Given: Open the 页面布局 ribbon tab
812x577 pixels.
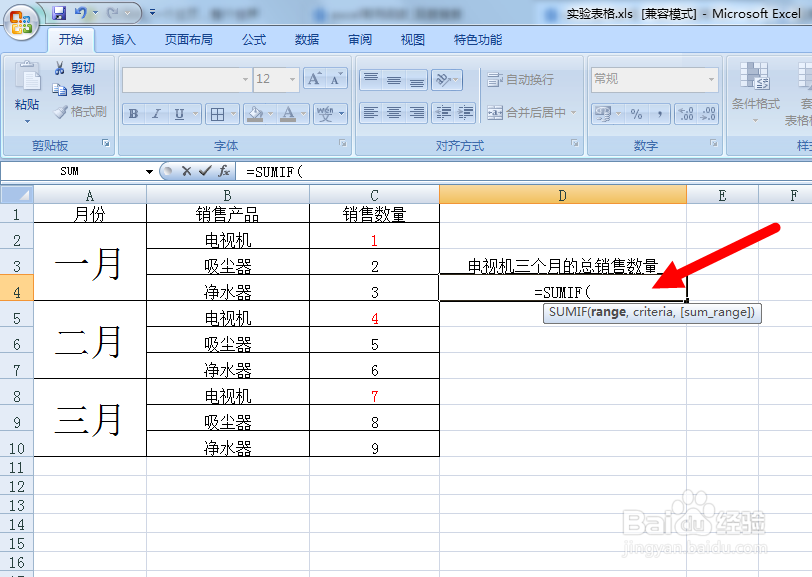Looking at the screenshot, I should [x=188, y=40].
